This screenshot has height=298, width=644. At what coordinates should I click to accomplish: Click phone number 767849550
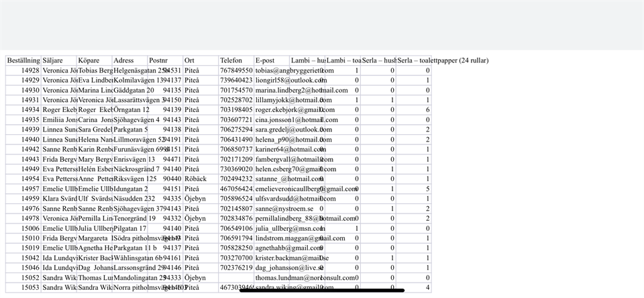236,70
